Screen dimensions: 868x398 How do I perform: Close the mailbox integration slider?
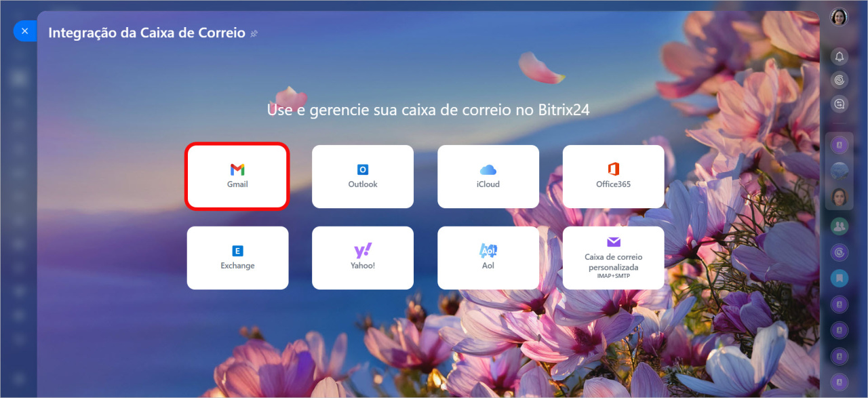click(24, 31)
